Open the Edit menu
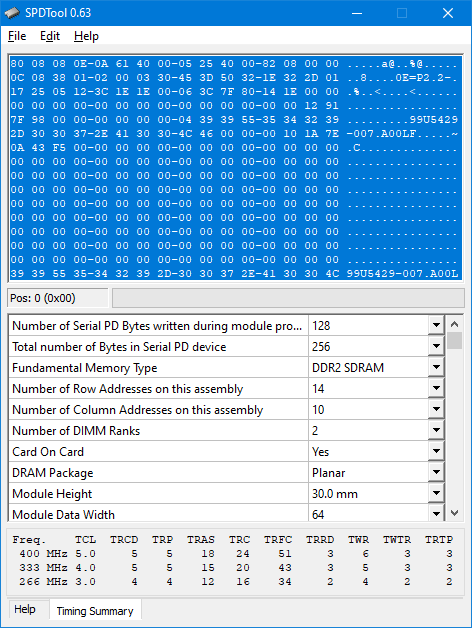 tap(50, 36)
